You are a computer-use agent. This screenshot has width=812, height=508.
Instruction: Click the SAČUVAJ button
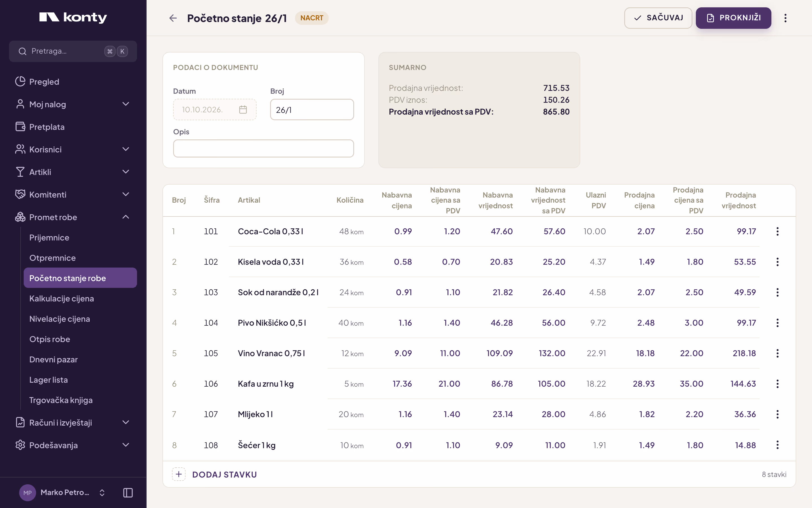click(658, 18)
